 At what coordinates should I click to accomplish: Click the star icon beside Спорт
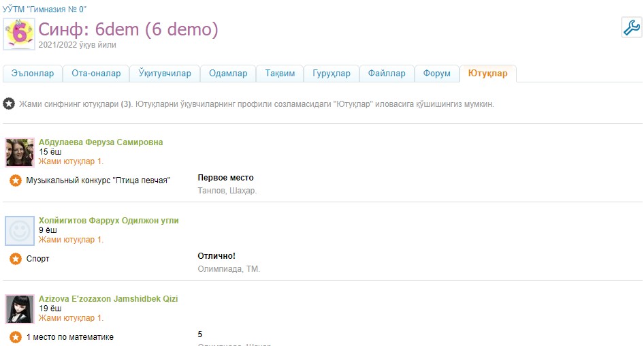tap(16, 259)
